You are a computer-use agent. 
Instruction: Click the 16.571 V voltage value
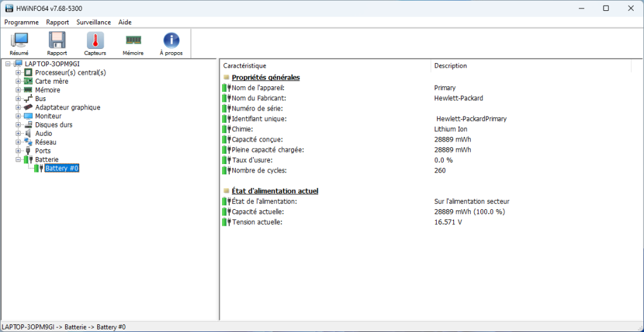tap(448, 222)
